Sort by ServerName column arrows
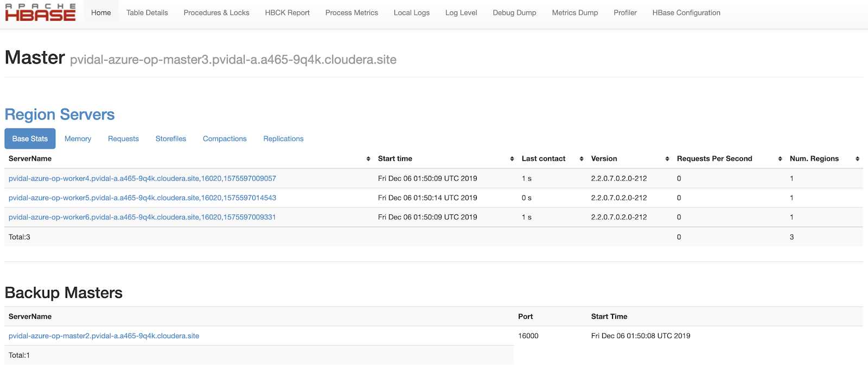The image size is (868, 382). 368,159
